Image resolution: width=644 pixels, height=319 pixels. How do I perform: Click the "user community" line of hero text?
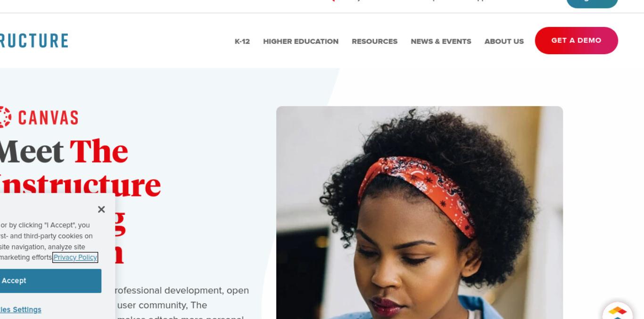(x=162, y=305)
